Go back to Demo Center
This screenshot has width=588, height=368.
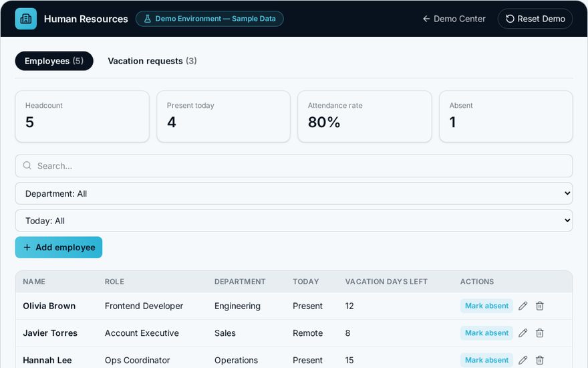[454, 19]
